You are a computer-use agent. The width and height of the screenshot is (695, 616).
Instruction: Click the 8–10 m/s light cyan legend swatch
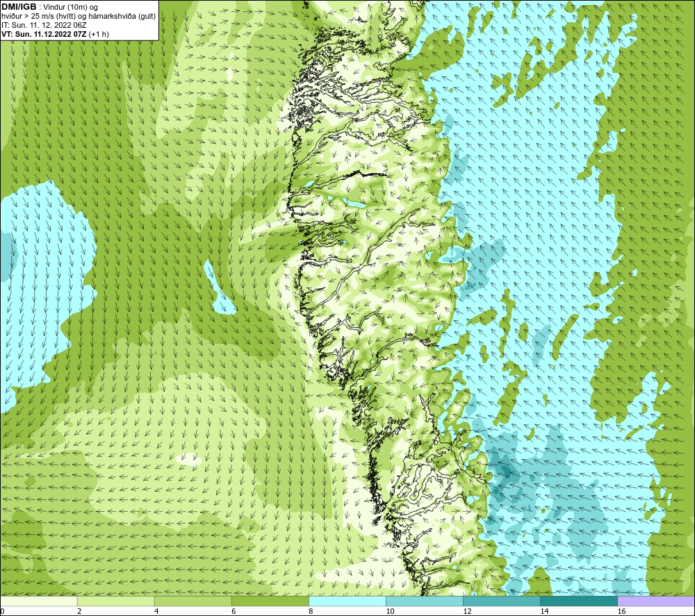click(x=347, y=601)
